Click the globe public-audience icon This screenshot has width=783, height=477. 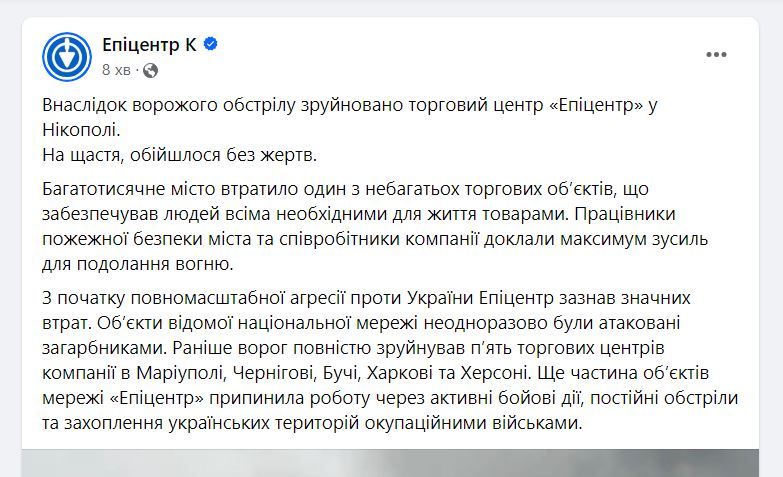click(151, 70)
